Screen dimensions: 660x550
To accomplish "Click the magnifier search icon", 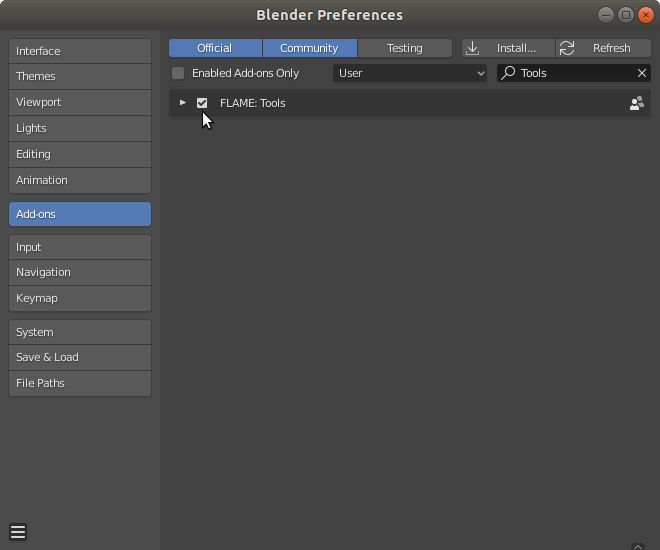I will [x=508, y=73].
